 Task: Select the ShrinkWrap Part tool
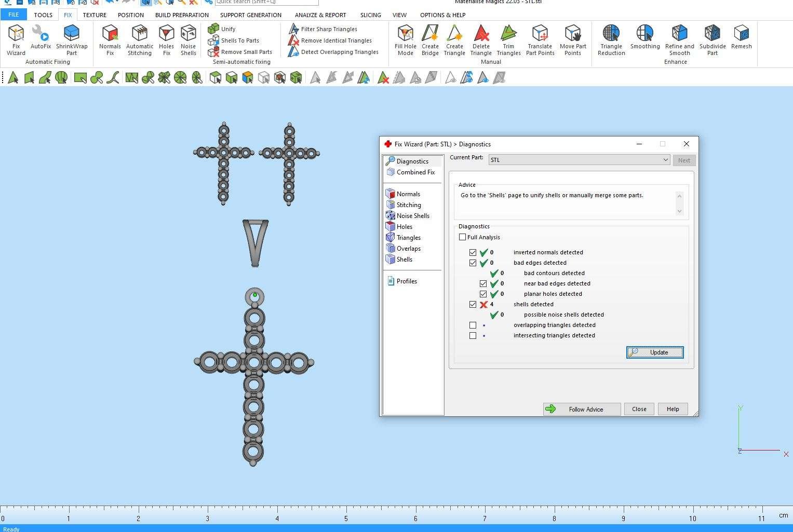[72, 39]
